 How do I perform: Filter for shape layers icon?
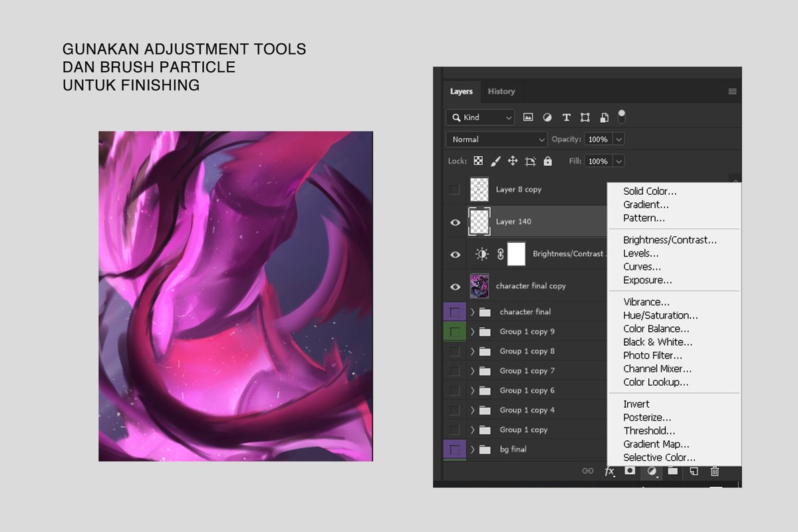(585, 117)
